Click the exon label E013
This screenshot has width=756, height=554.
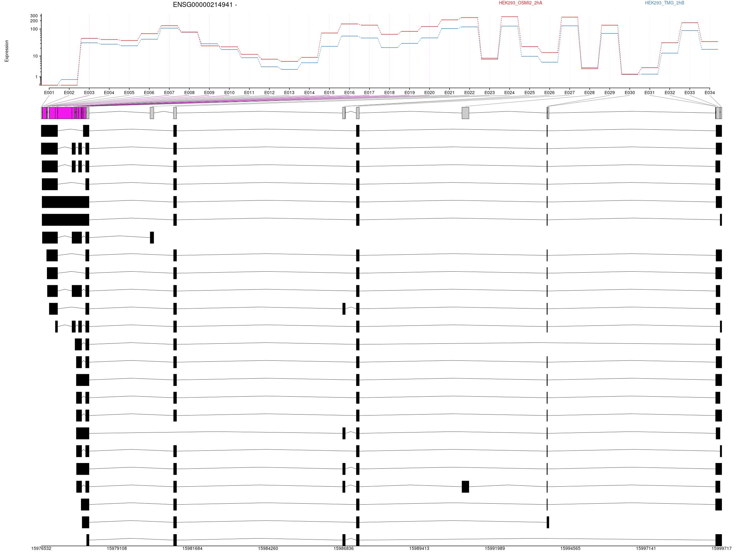(x=289, y=93)
